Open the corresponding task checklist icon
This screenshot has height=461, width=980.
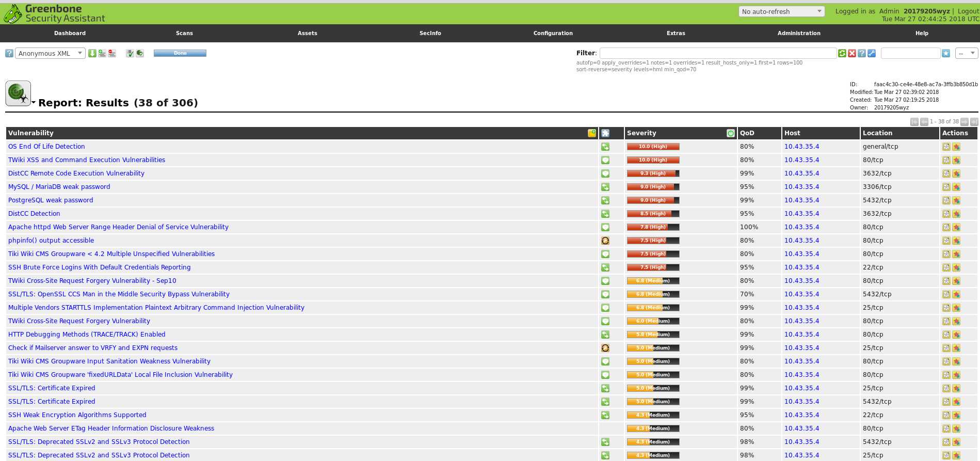coord(130,53)
